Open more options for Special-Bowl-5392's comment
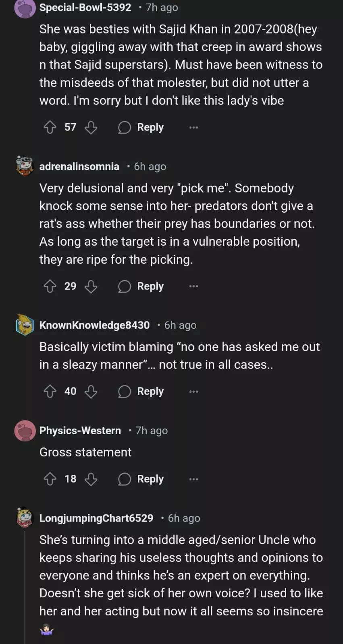 [193, 128]
